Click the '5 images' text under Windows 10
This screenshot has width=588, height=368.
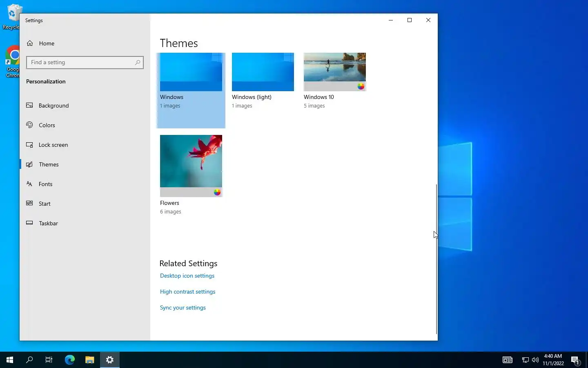[x=314, y=106]
